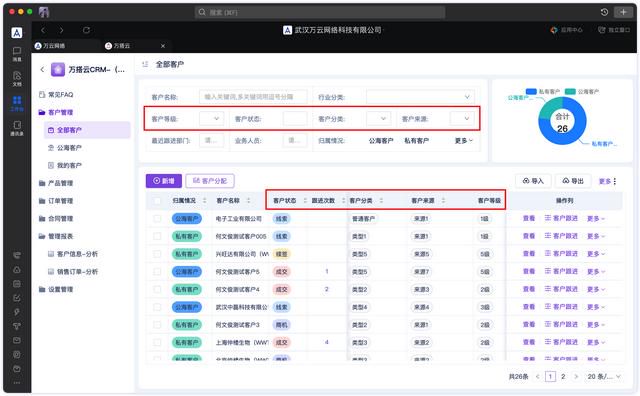640x396 pixels.
Task: Open the 行业分类 dropdown
Action: pyautogui.click(x=420, y=97)
